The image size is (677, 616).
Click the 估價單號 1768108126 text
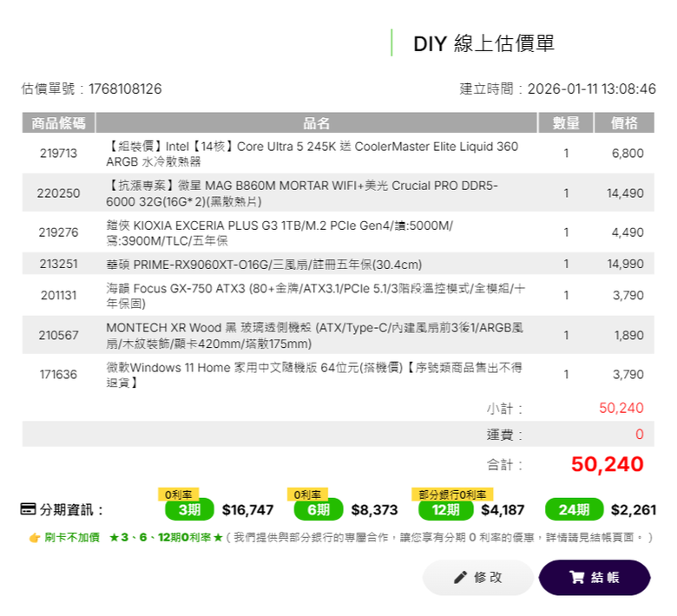point(91,88)
